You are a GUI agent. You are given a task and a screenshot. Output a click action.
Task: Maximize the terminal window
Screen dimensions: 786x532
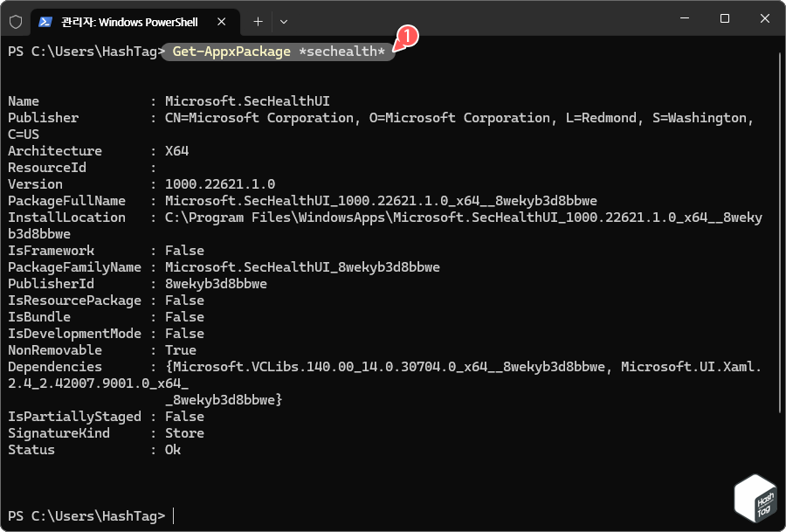[725, 18]
